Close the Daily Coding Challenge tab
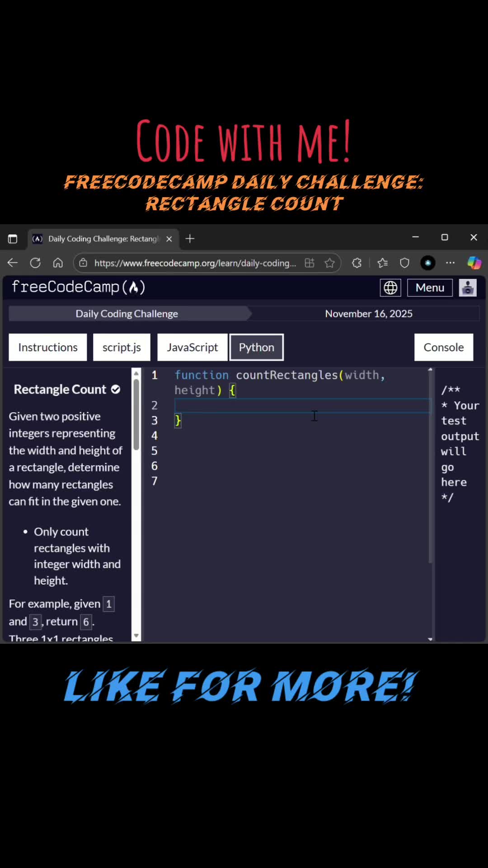 [x=169, y=239]
